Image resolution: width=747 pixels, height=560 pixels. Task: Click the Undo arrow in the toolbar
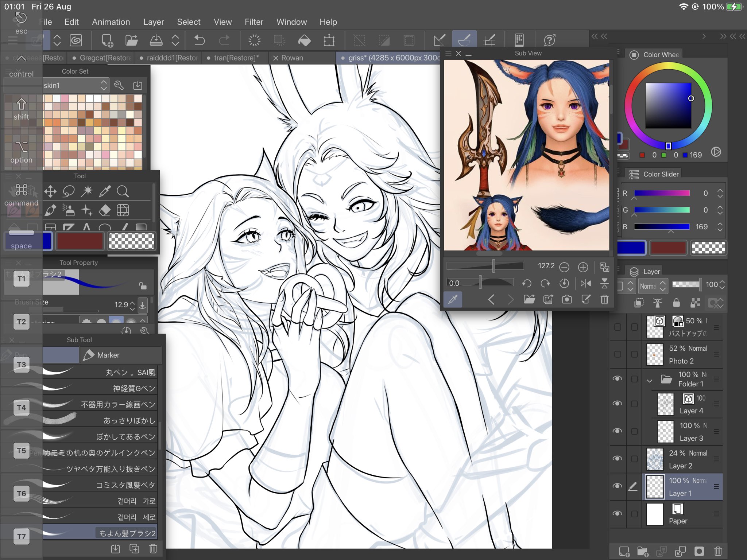point(200,40)
